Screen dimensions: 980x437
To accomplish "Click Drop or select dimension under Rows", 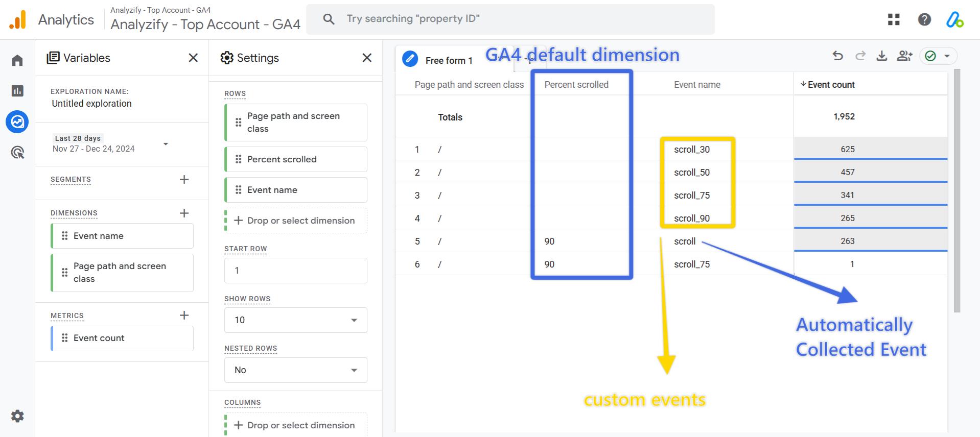I will (296, 221).
